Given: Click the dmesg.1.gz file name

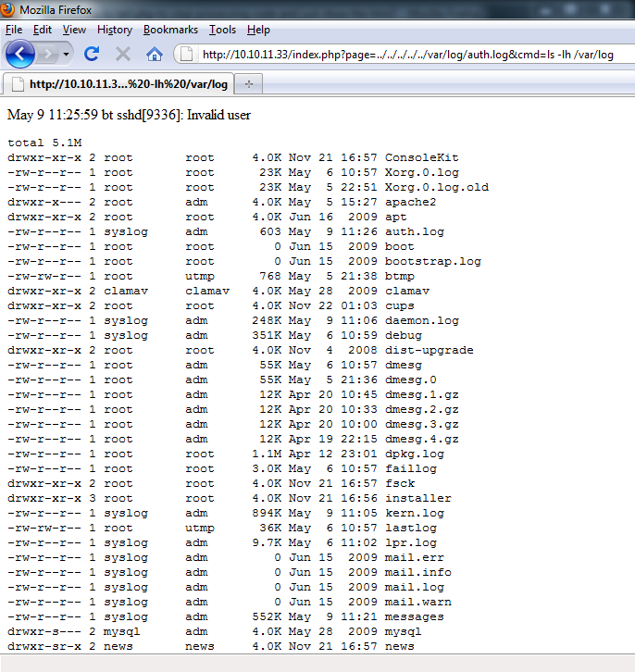Looking at the screenshot, I should [421, 394].
